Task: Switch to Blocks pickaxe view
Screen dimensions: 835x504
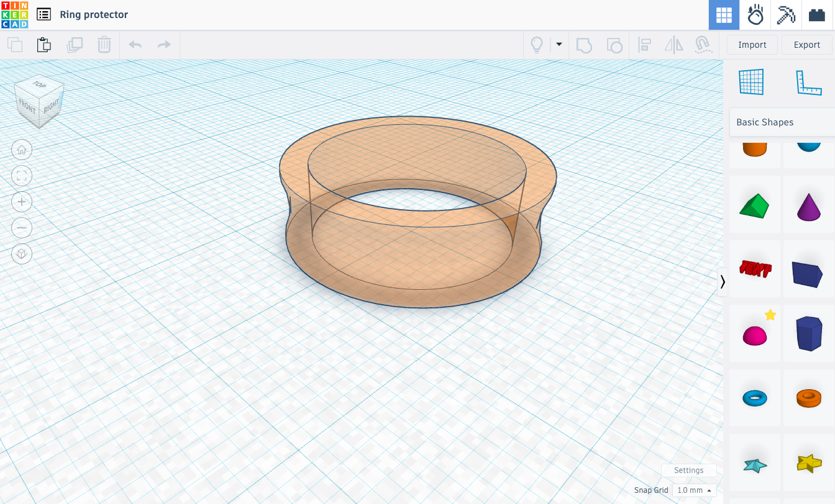Action: (x=786, y=15)
